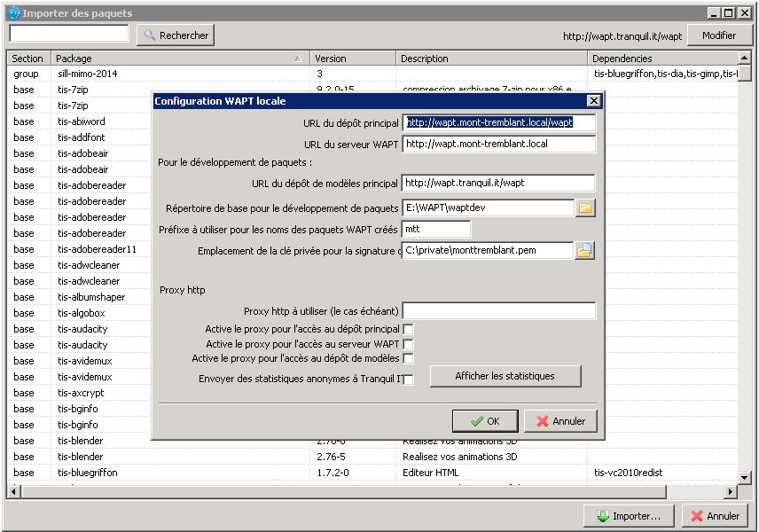
Task: Enable proxy for accès au serveur WAPT
Action: [408, 344]
